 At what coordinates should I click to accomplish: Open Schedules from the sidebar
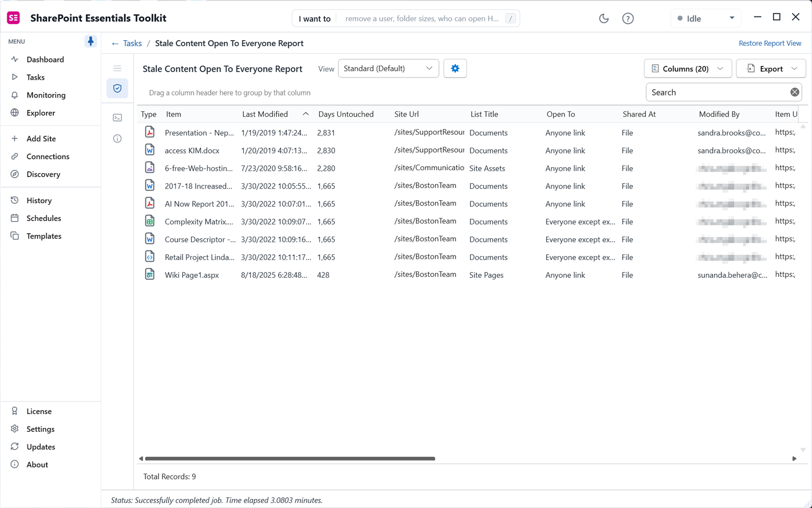tap(44, 218)
